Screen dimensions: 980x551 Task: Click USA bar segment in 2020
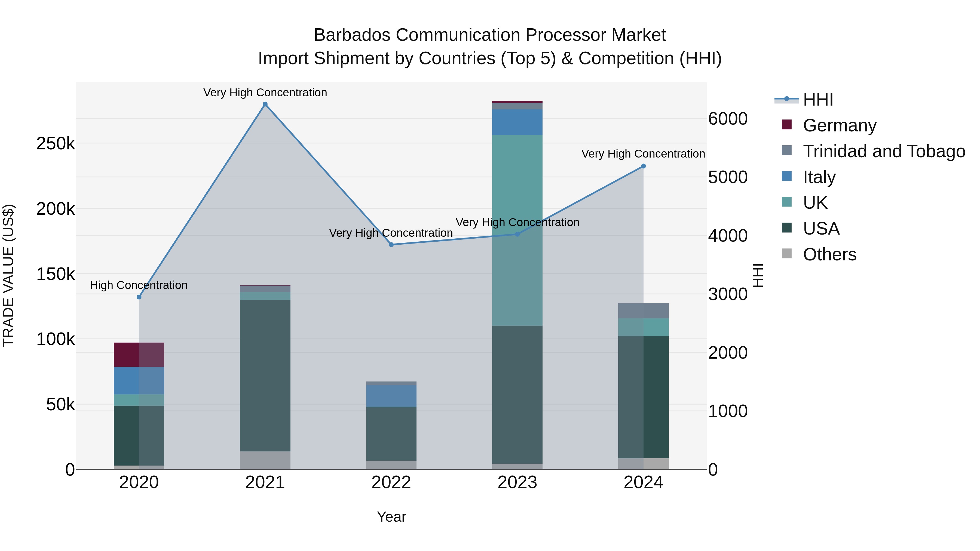click(x=139, y=435)
